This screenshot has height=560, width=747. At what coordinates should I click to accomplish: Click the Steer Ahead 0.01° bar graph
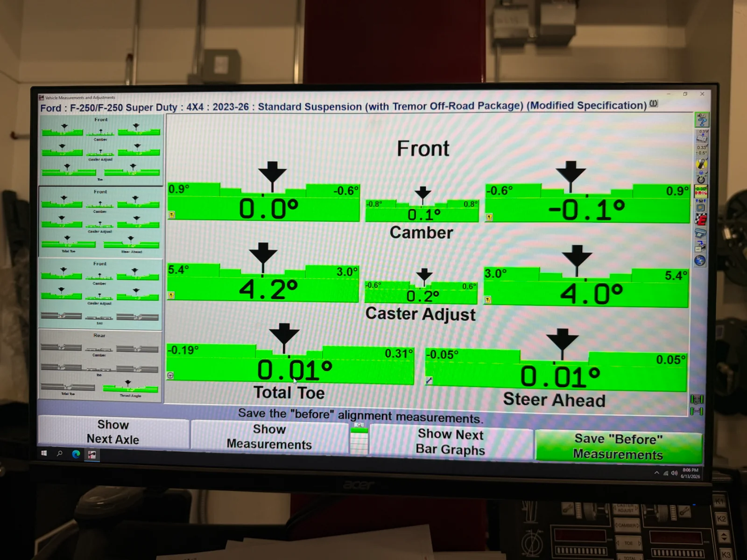(556, 370)
